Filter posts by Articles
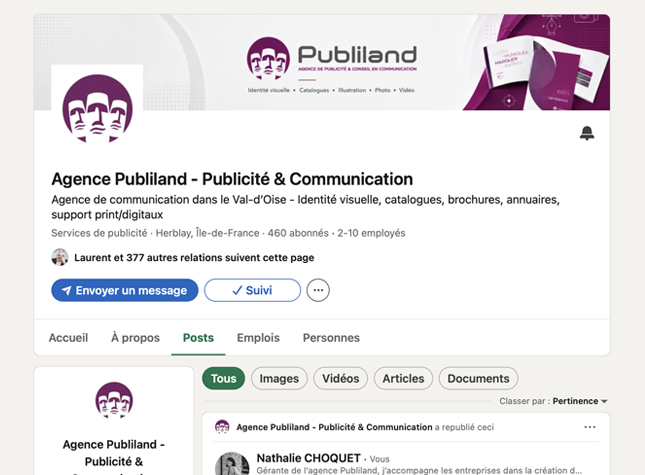The height and width of the screenshot is (475, 645). point(403,378)
